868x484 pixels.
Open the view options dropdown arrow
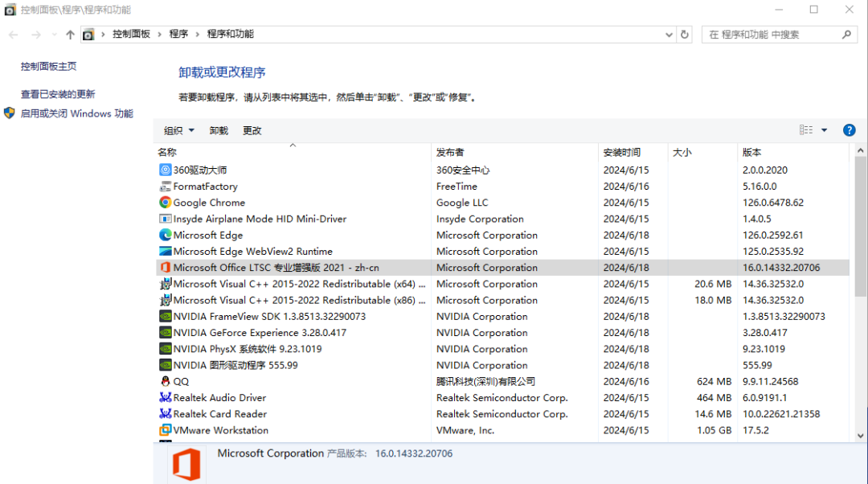click(x=825, y=130)
